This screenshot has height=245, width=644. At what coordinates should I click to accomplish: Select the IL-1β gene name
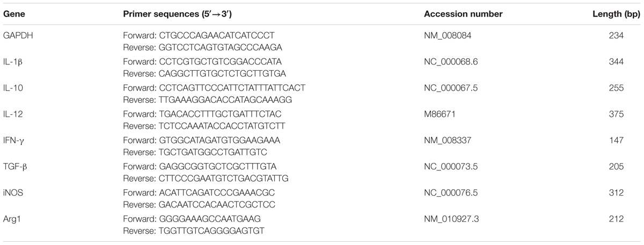point(14,62)
